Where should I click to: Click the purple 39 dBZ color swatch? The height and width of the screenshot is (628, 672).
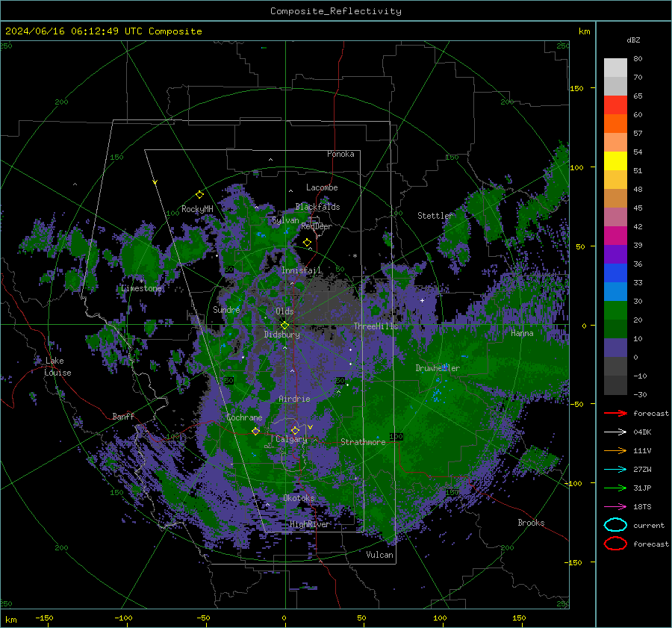615,254
